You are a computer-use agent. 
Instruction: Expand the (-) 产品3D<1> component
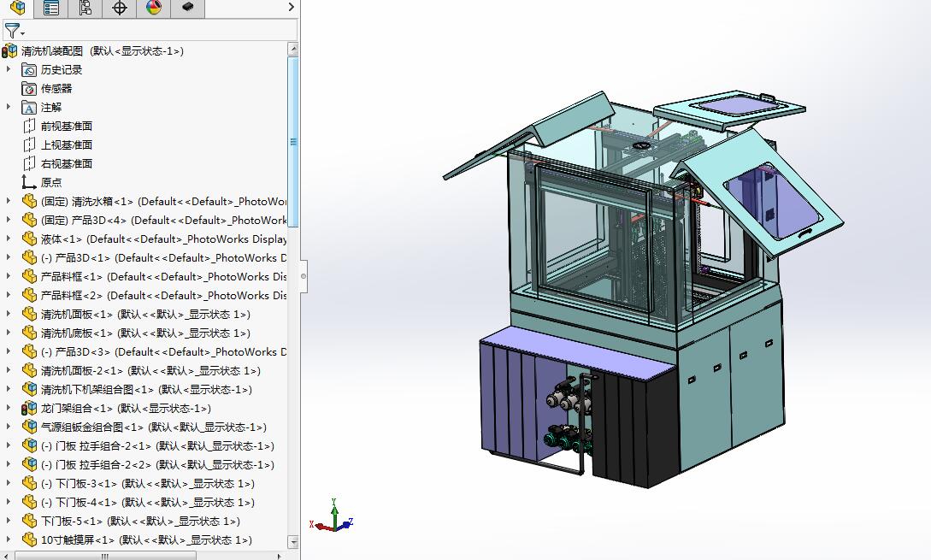pos(9,257)
